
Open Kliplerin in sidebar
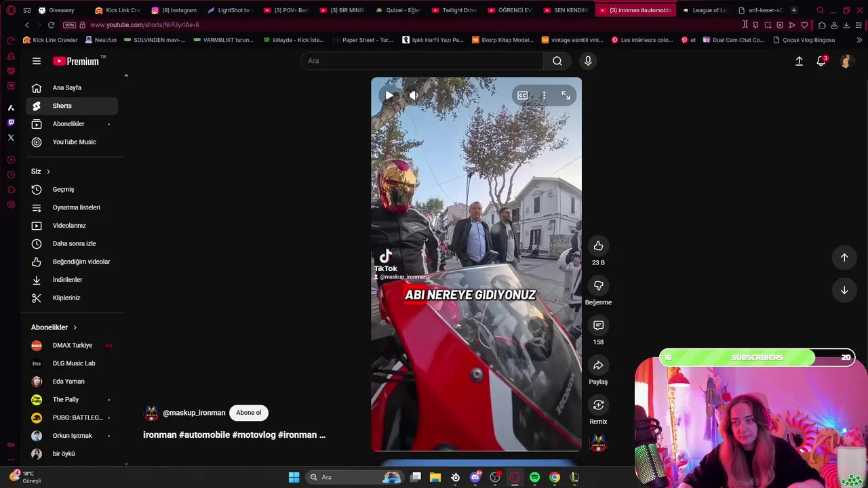point(72,298)
